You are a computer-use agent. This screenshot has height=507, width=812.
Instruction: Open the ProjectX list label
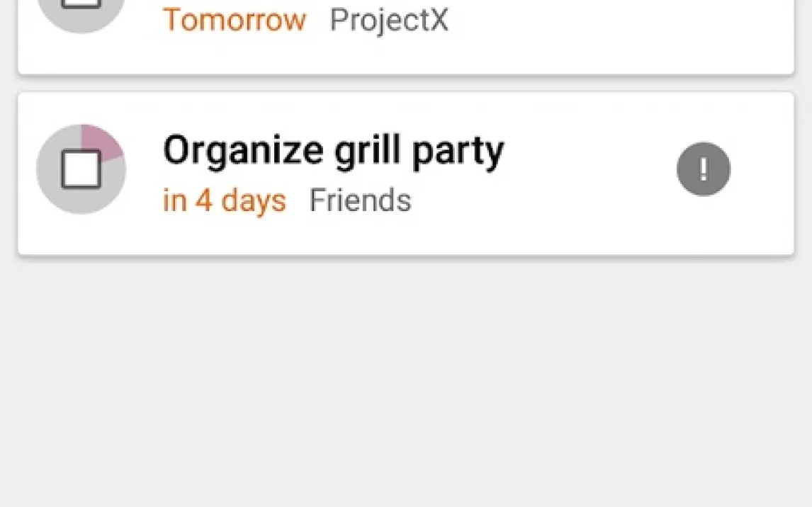pyautogui.click(x=389, y=20)
